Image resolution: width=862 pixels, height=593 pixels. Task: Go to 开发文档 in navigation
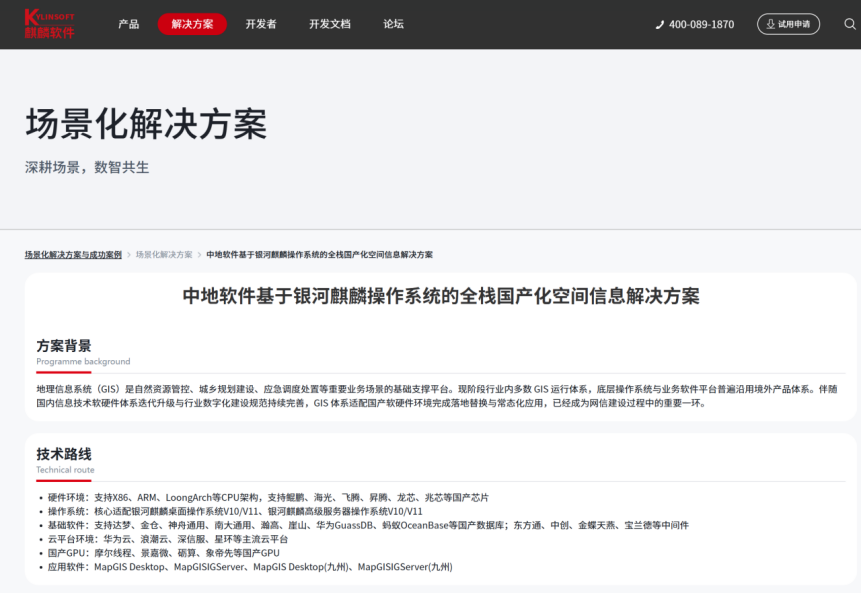click(x=330, y=24)
